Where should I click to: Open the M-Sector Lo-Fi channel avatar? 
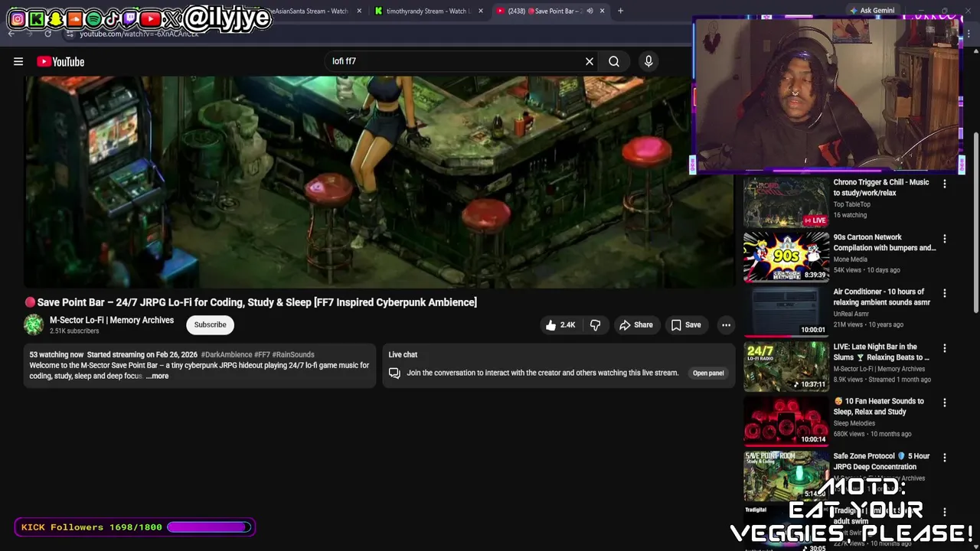[34, 324]
